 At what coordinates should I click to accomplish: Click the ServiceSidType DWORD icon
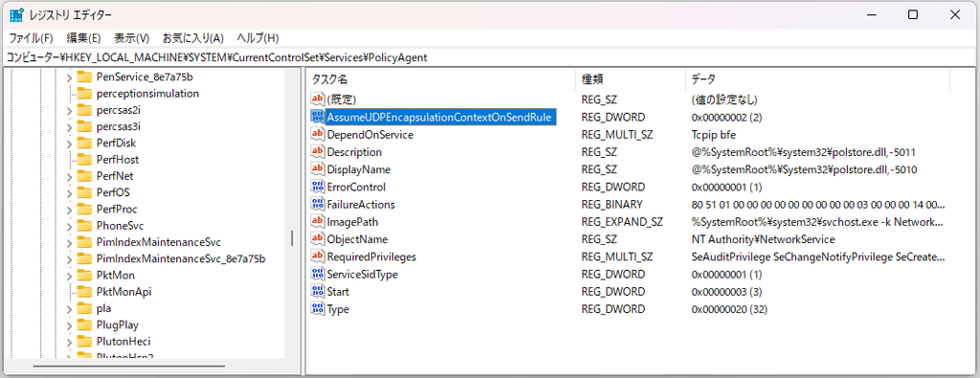pos(318,275)
